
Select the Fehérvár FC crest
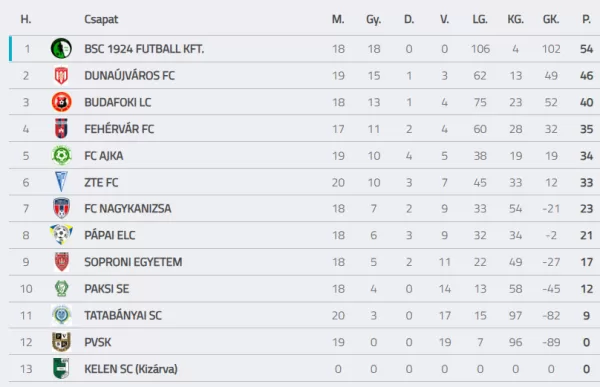pos(61,129)
